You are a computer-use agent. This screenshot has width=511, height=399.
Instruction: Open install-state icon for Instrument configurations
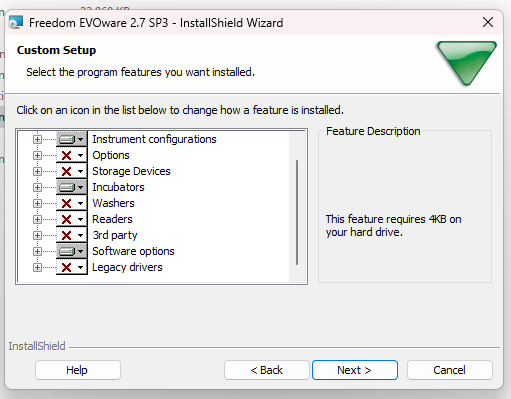point(72,139)
